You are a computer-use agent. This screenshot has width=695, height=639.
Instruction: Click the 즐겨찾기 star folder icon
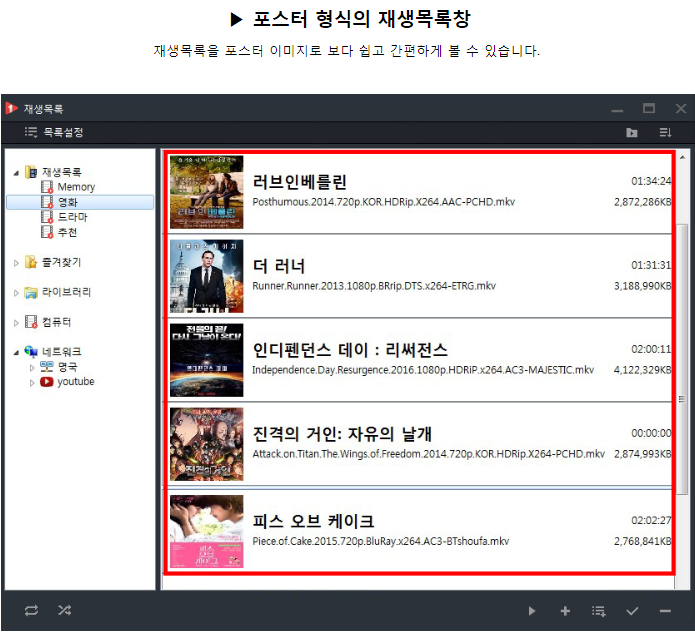[31, 262]
